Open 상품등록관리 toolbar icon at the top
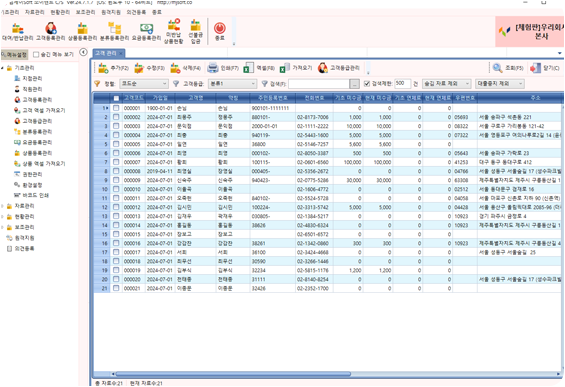 (x=83, y=32)
